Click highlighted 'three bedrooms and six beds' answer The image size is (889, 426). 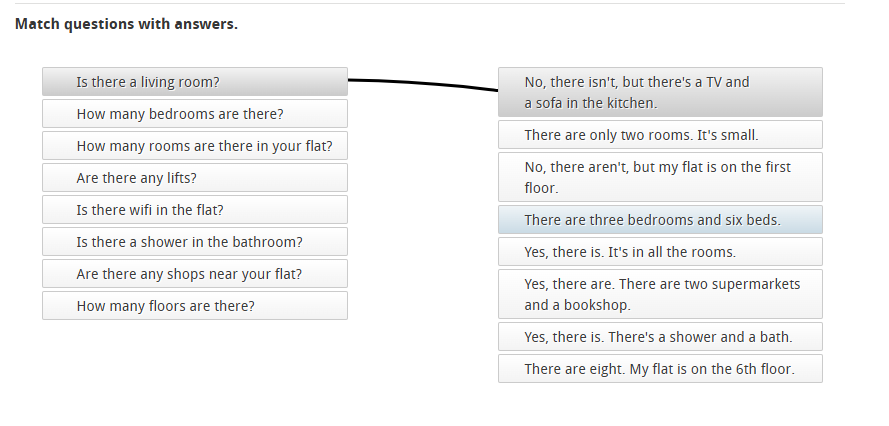pos(660,220)
